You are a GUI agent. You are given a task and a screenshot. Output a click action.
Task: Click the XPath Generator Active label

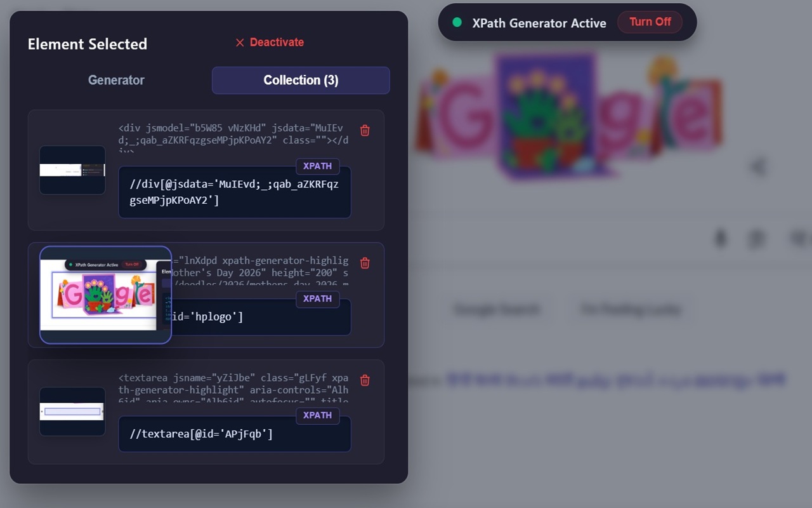(x=539, y=23)
